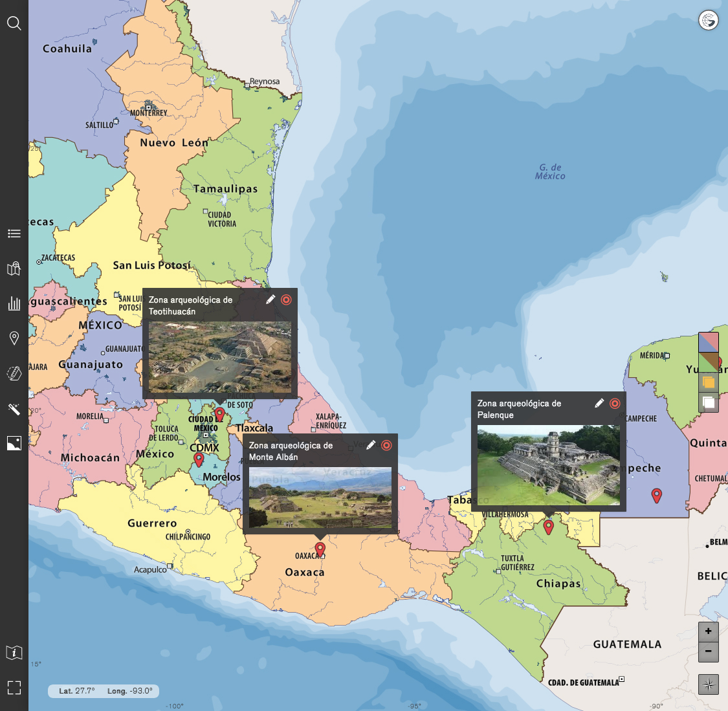Select the pencil drawing tool in sidebar
Viewport: 728px width, 711px height.
tap(14, 373)
